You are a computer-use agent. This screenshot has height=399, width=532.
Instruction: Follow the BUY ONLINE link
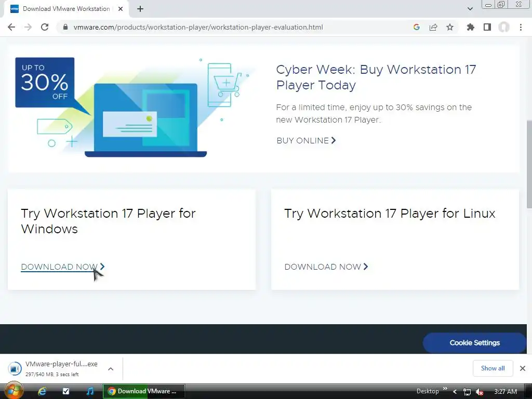coord(306,140)
